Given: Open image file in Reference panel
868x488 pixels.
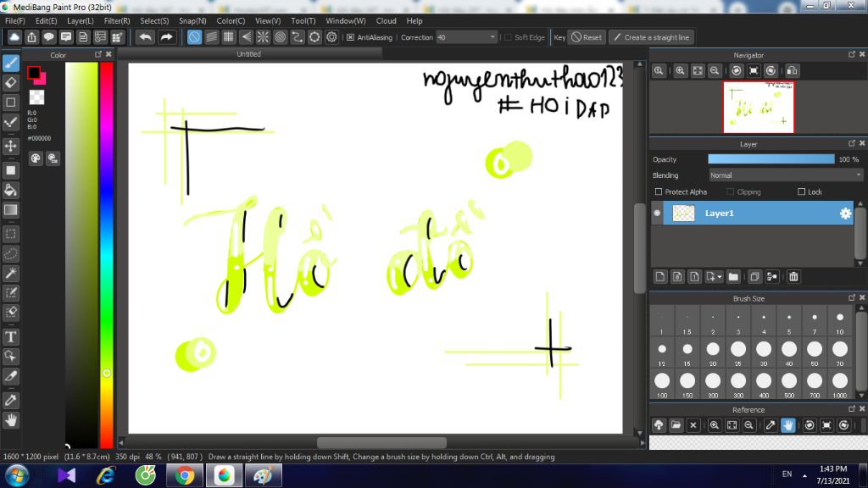Looking at the screenshot, I should pyautogui.click(x=676, y=425).
